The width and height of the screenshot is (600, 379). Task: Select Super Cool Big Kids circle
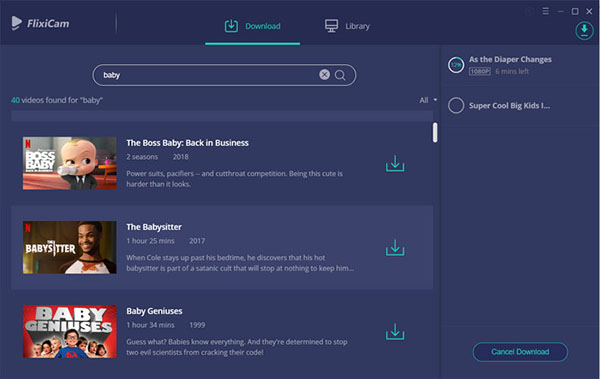coord(456,105)
